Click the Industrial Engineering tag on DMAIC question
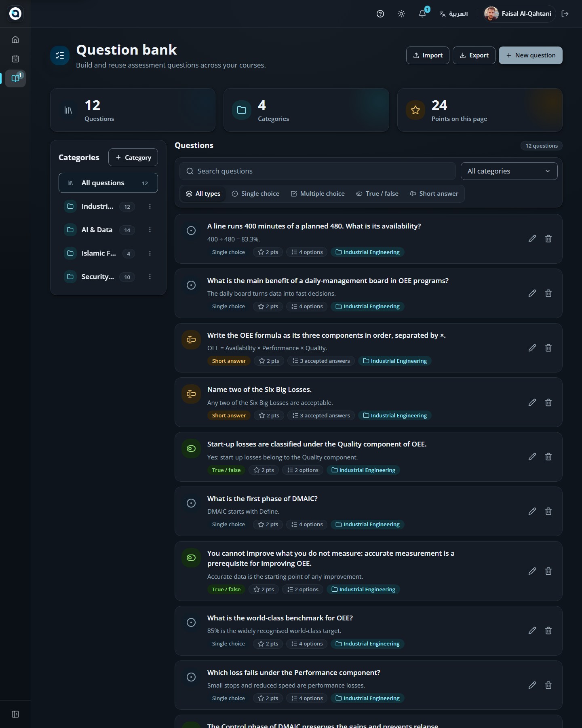Image resolution: width=582 pixels, height=728 pixels. pos(367,525)
